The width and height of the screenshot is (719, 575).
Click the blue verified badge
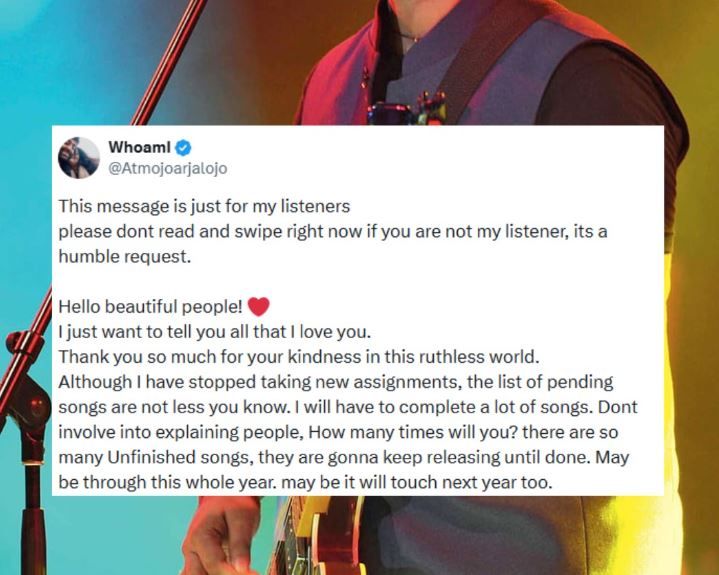(x=183, y=149)
